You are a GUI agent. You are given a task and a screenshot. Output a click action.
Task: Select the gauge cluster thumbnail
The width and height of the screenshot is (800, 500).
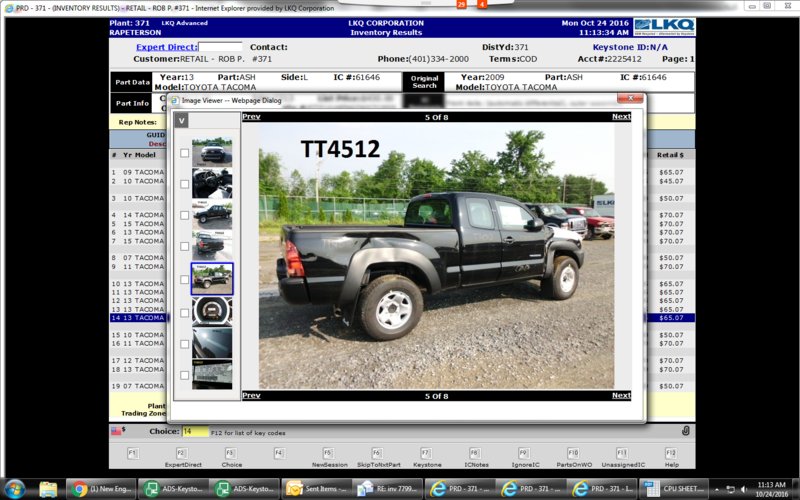pos(212,312)
